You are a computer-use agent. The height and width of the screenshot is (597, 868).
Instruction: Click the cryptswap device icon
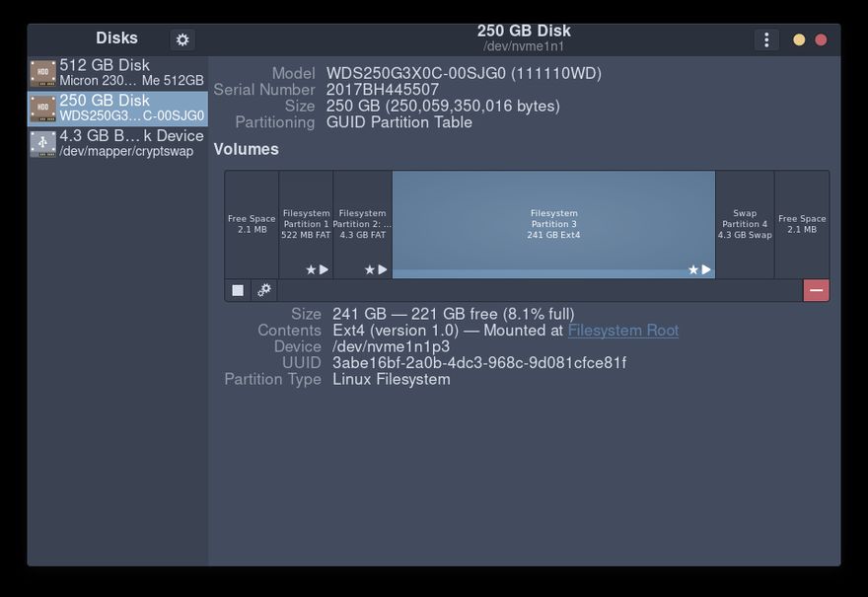tap(42, 143)
